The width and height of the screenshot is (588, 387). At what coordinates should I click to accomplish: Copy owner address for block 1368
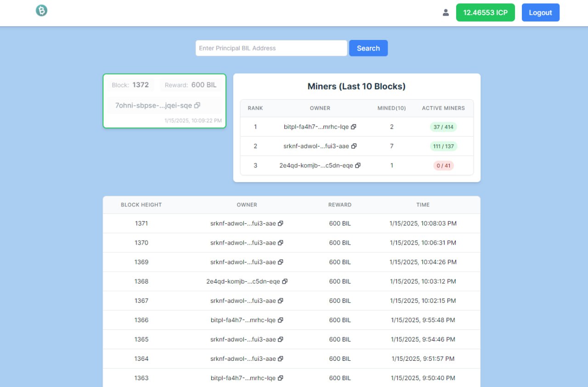click(285, 281)
